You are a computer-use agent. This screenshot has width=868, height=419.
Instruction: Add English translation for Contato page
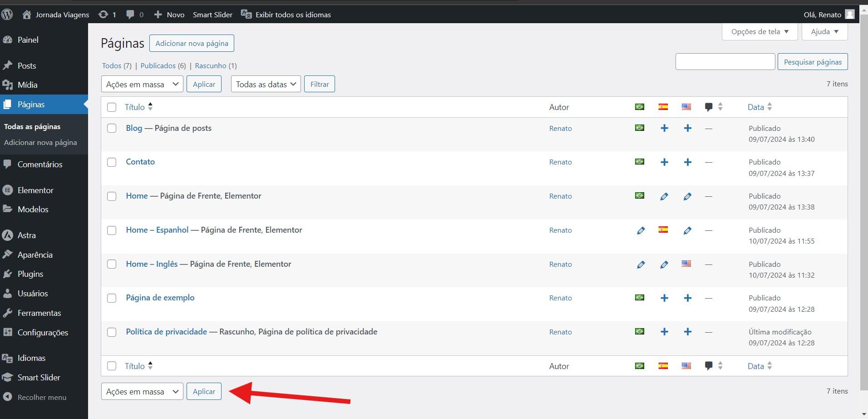point(688,162)
